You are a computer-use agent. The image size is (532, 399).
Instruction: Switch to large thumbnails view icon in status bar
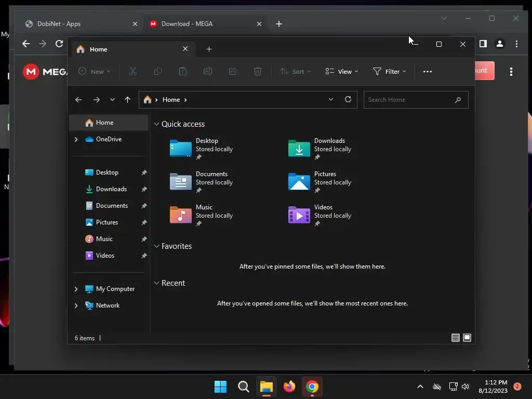tap(467, 338)
